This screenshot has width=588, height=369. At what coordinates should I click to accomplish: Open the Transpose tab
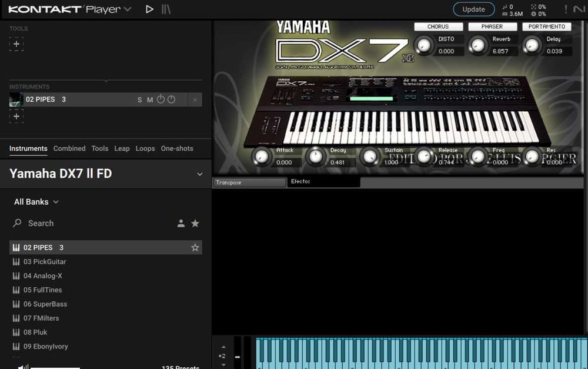click(x=249, y=182)
